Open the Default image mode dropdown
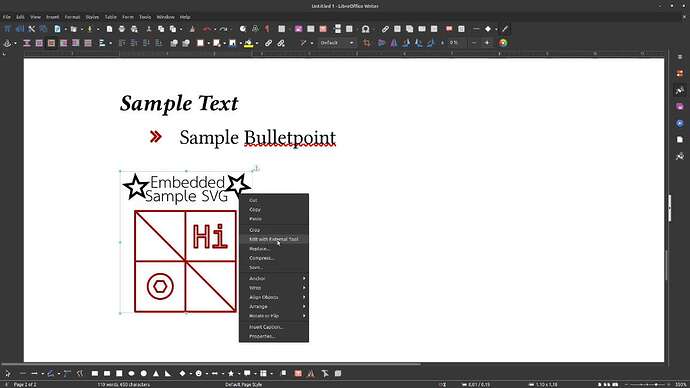The image size is (690, 388). tap(337, 43)
